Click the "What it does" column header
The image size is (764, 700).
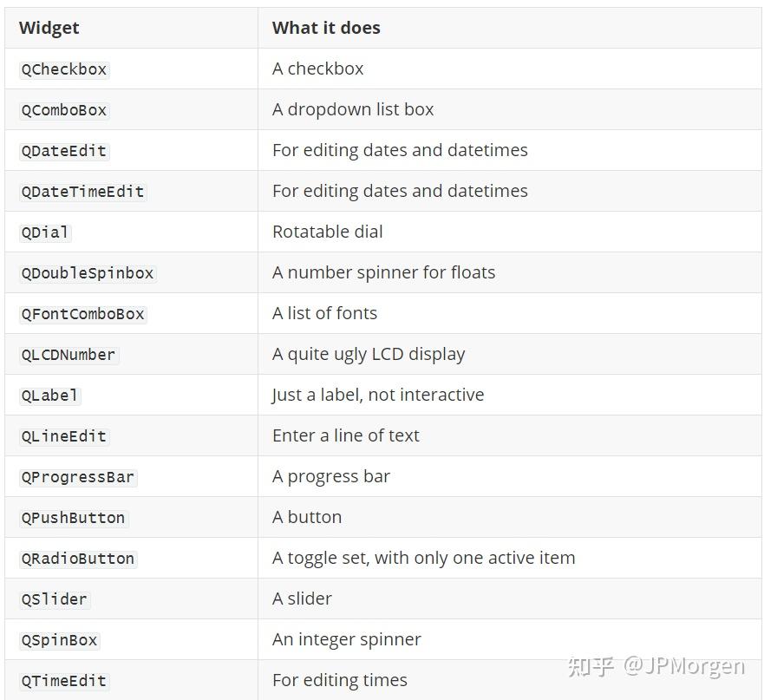tap(326, 28)
